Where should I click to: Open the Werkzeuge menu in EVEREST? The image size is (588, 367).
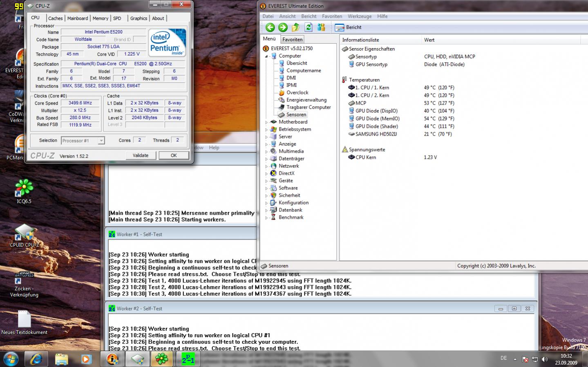click(360, 16)
